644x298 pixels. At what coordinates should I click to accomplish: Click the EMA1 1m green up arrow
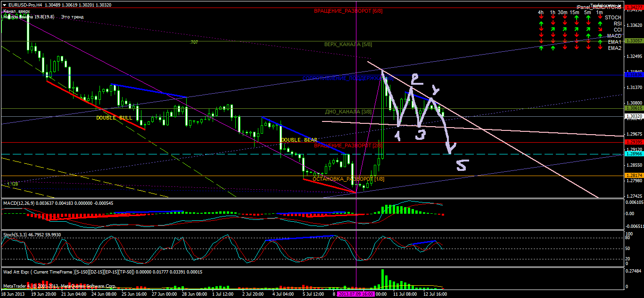pyautogui.click(x=600, y=42)
